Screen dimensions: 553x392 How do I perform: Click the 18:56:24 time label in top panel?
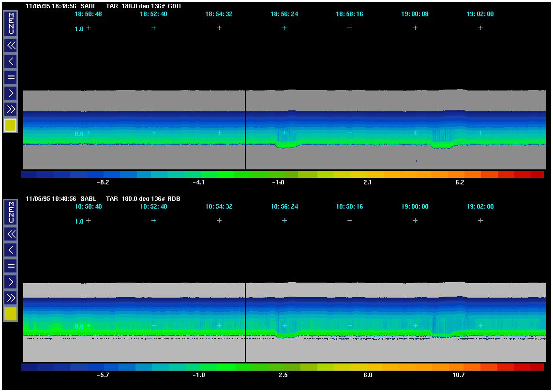[284, 14]
